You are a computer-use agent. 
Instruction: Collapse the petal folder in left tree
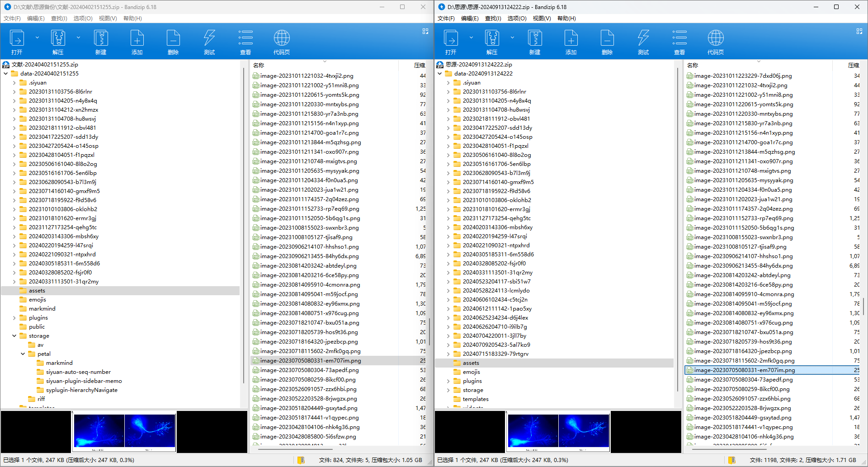(x=23, y=354)
